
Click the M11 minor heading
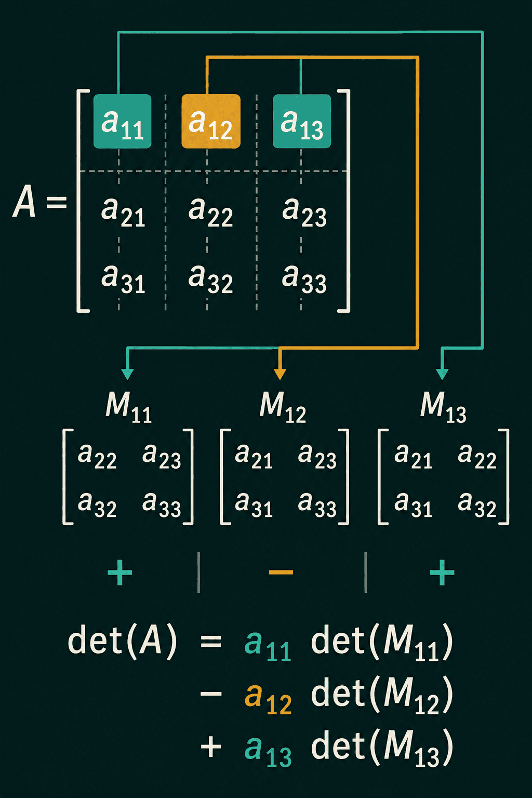point(128,407)
